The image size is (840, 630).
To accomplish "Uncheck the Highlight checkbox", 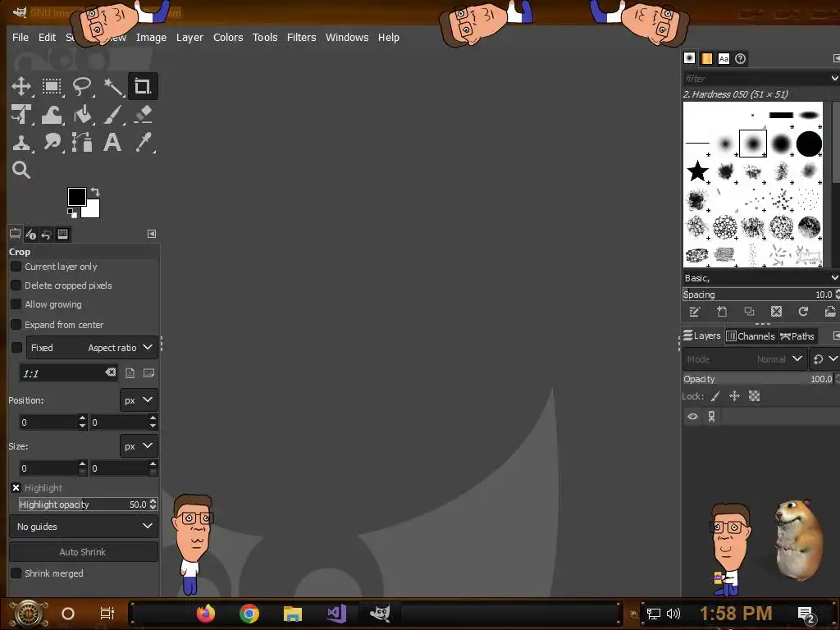I will (16, 487).
